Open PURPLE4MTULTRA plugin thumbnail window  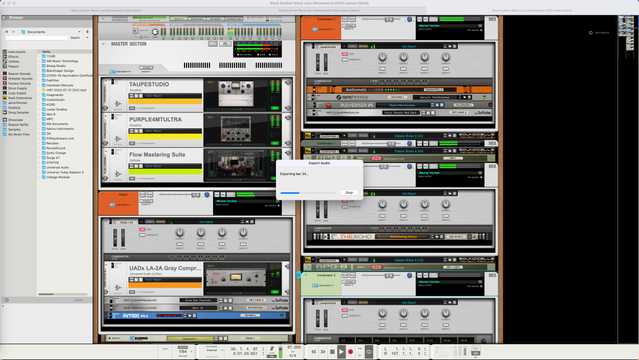click(235, 130)
